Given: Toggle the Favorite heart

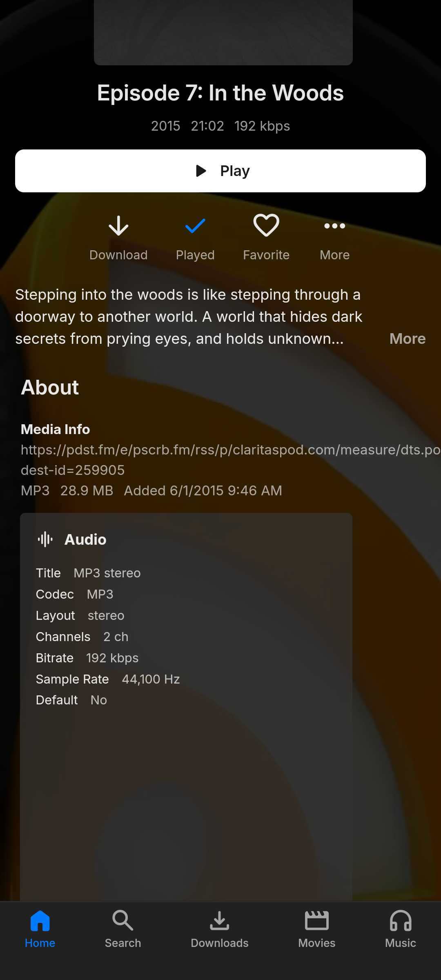Looking at the screenshot, I should tap(266, 225).
